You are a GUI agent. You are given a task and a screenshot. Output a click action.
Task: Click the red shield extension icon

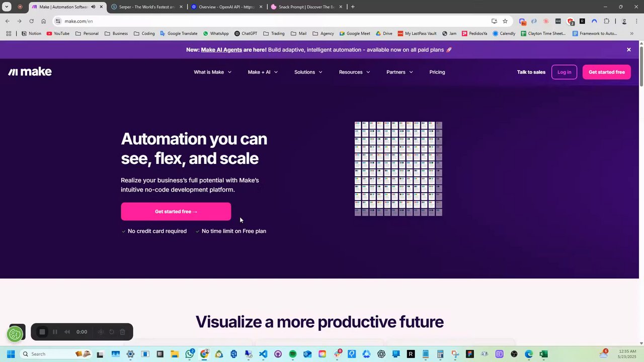(x=570, y=21)
